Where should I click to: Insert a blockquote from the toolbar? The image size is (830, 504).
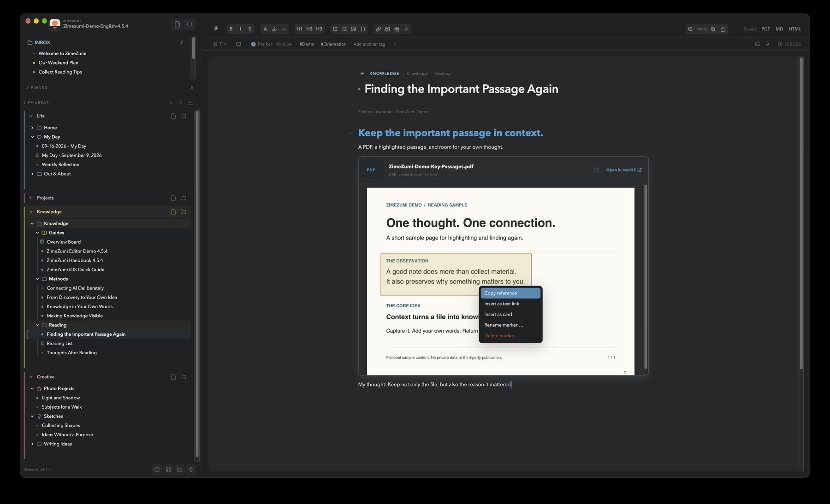click(354, 29)
